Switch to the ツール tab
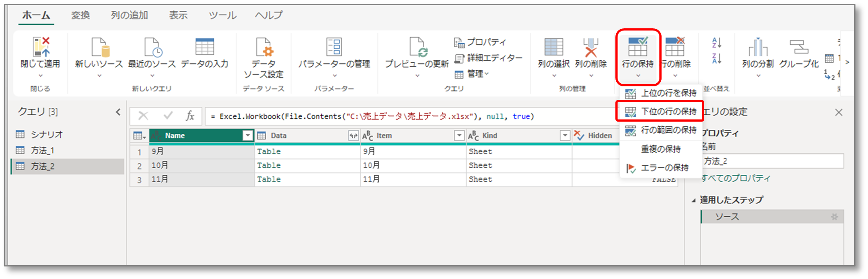The height and width of the screenshot is (279, 868). click(x=223, y=15)
